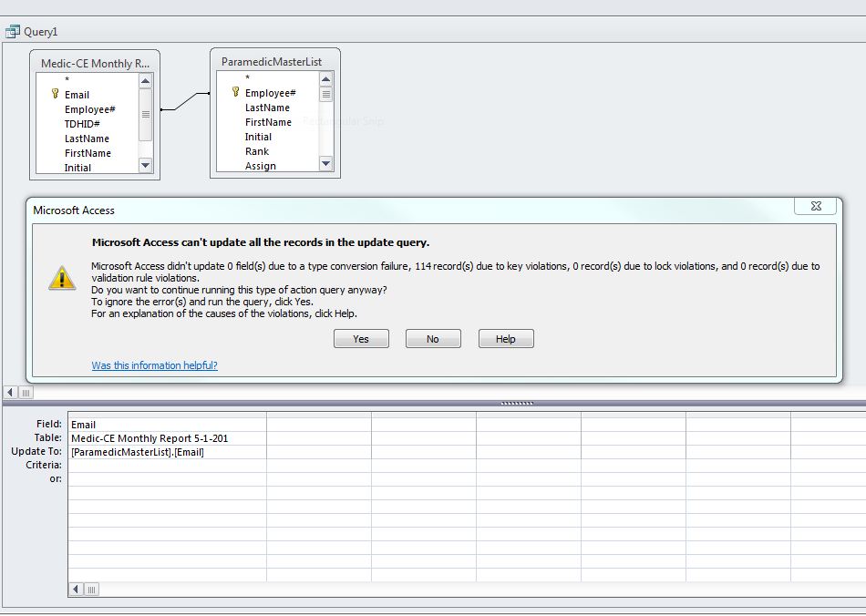Click the warning triangle icon in dialog
The width and height of the screenshot is (866, 616).
[62, 278]
